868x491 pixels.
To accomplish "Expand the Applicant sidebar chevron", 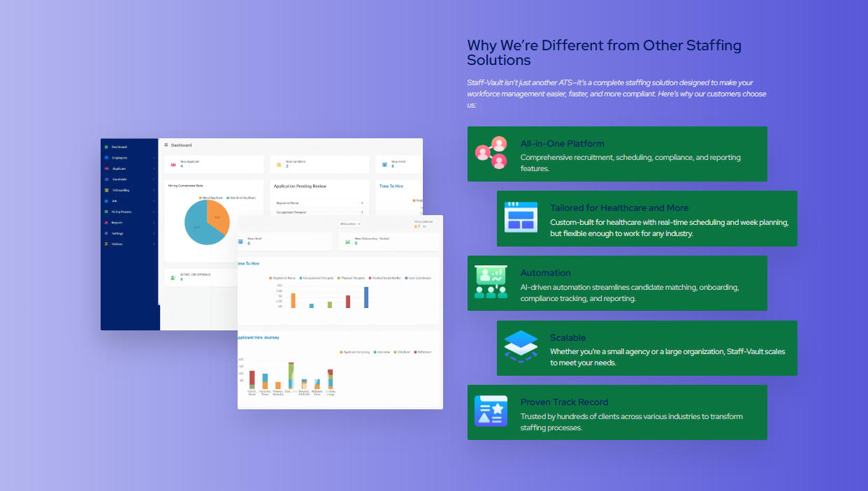I will pos(154,168).
